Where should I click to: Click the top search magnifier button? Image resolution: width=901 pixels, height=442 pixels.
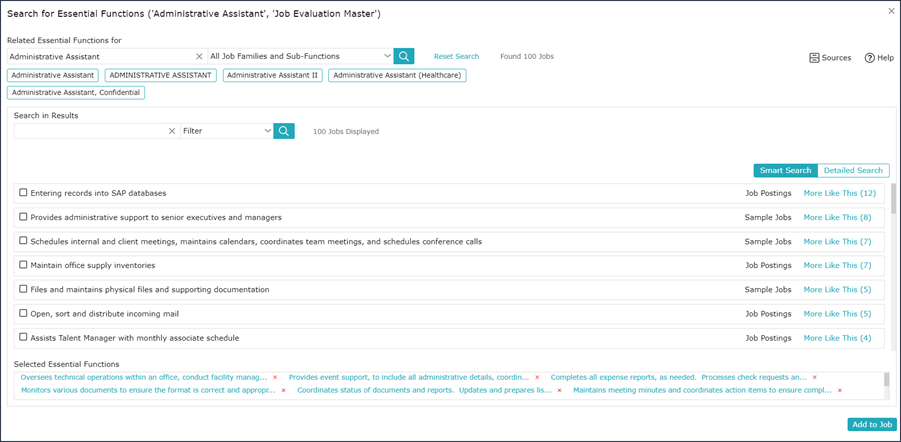point(404,56)
